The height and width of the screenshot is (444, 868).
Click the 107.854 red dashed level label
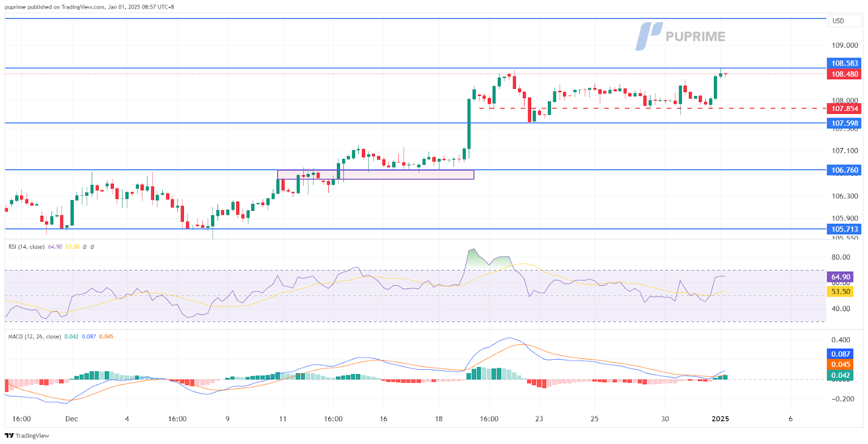pos(845,108)
